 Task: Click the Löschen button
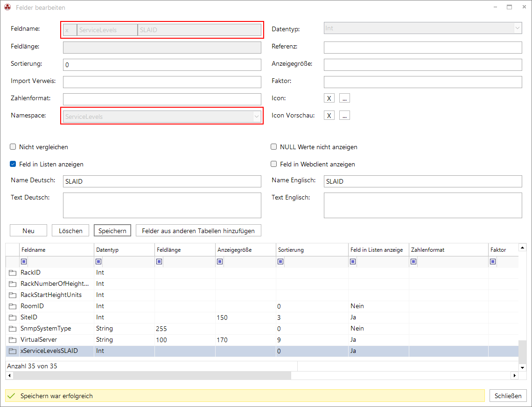click(70, 230)
